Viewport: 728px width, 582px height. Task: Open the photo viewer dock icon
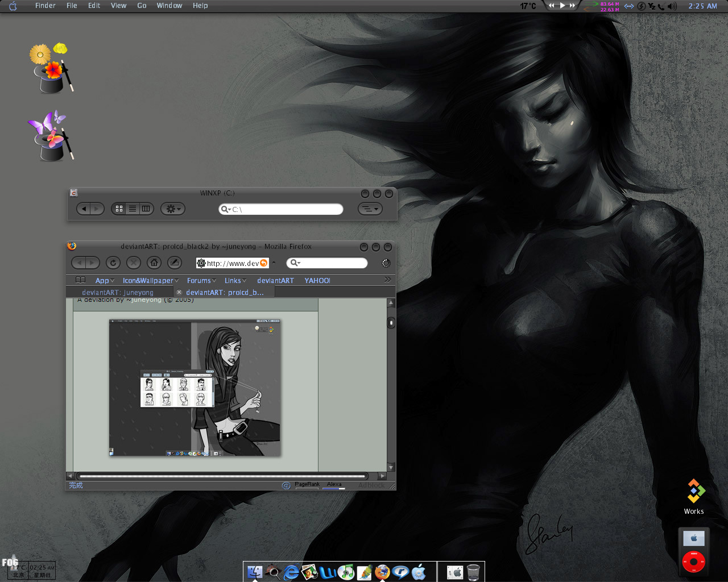(x=309, y=572)
